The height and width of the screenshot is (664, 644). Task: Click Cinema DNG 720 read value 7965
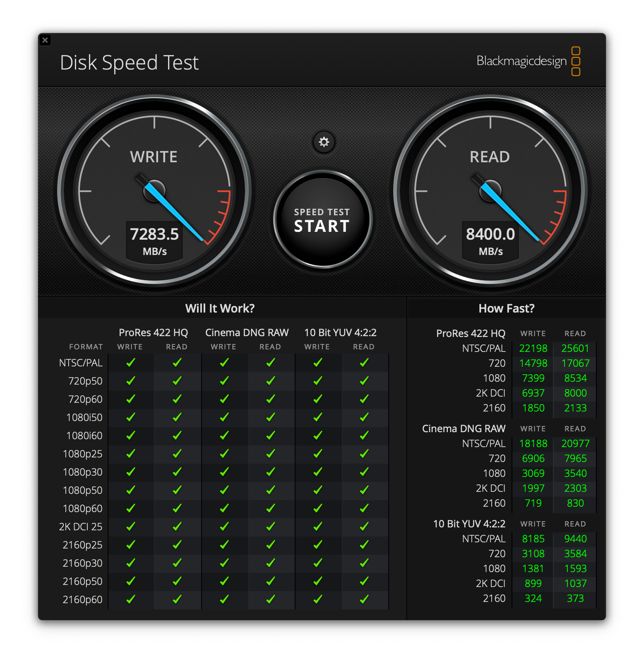(x=575, y=459)
